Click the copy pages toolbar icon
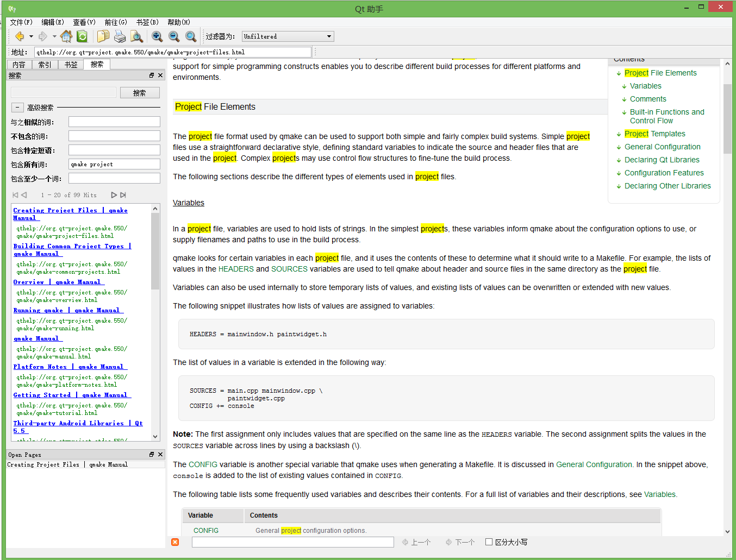The height and width of the screenshot is (560, 736). [x=103, y=36]
